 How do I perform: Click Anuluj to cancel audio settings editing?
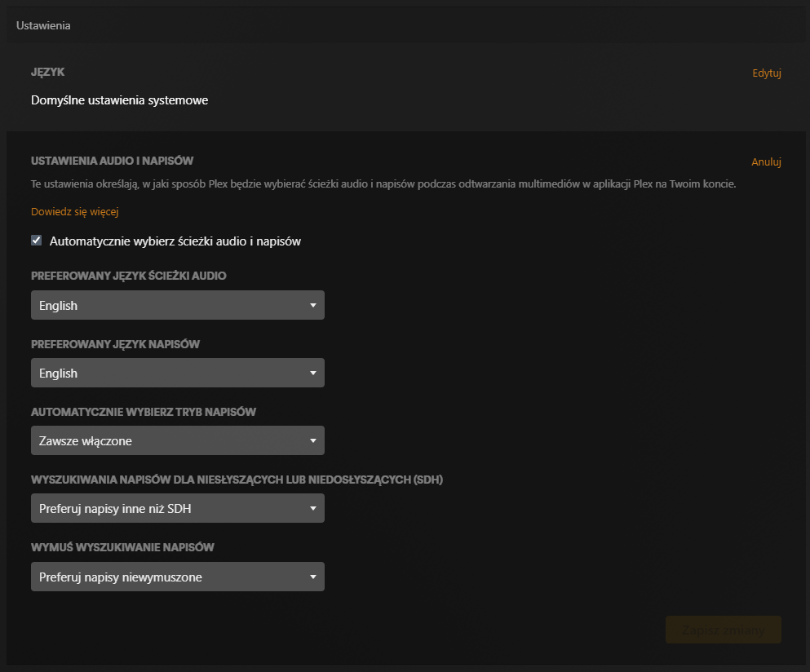click(766, 161)
